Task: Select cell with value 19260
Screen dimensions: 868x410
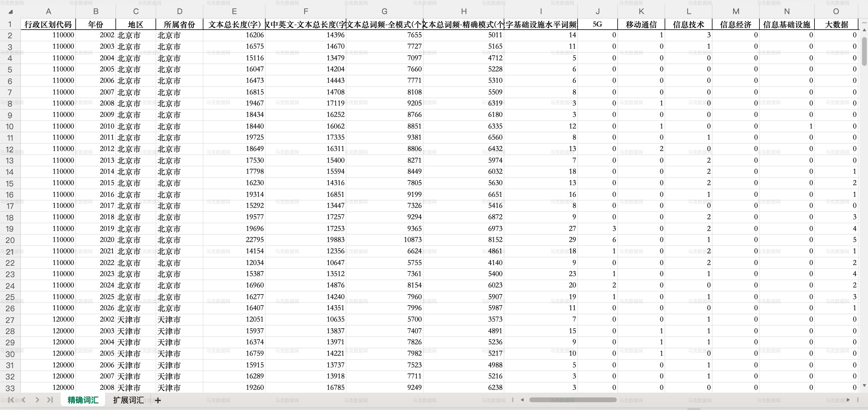Action: click(234, 388)
